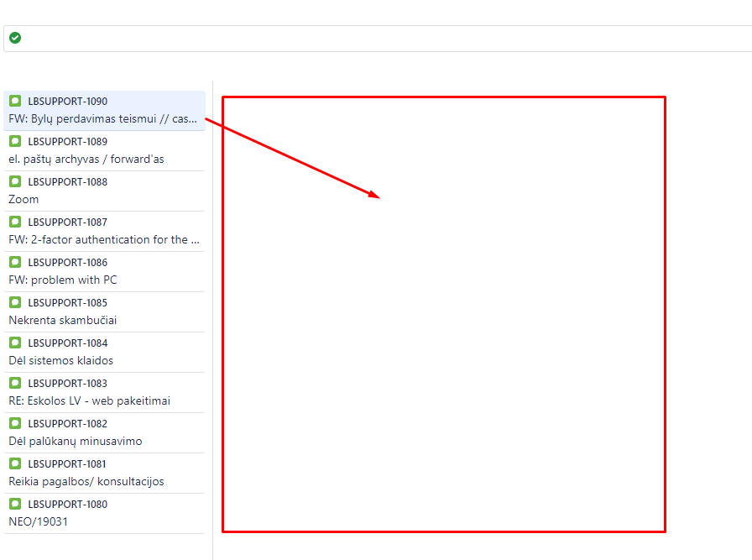Click the issue type icon beside LBSUPPORT-1086
Image resolution: width=752 pixels, height=560 pixels.
click(14, 262)
